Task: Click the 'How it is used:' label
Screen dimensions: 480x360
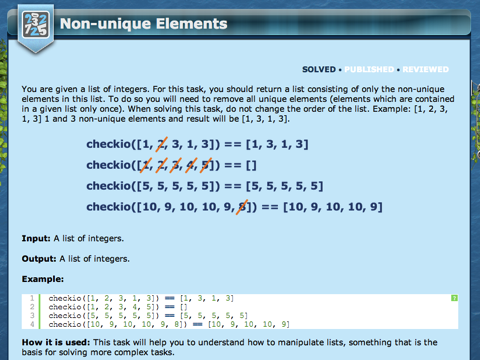Action: click(x=56, y=342)
